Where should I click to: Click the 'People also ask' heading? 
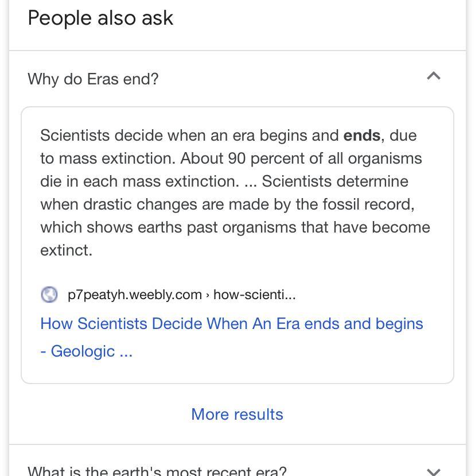point(100,18)
